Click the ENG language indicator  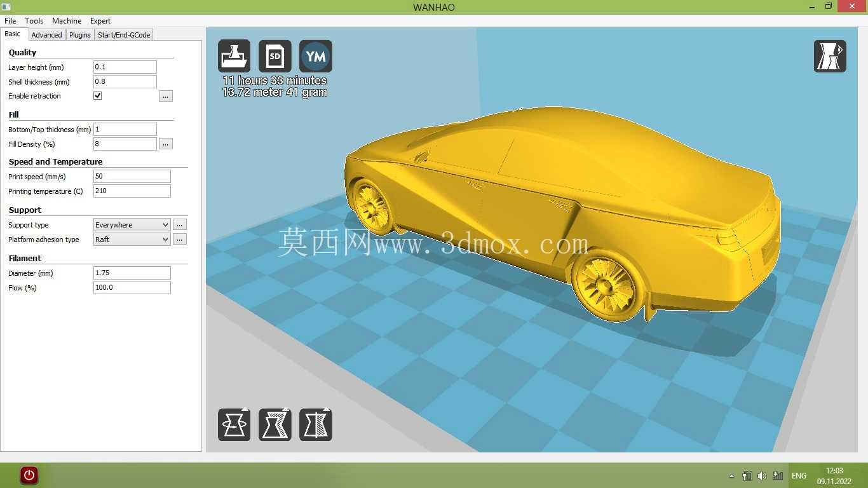pos(799,475)
